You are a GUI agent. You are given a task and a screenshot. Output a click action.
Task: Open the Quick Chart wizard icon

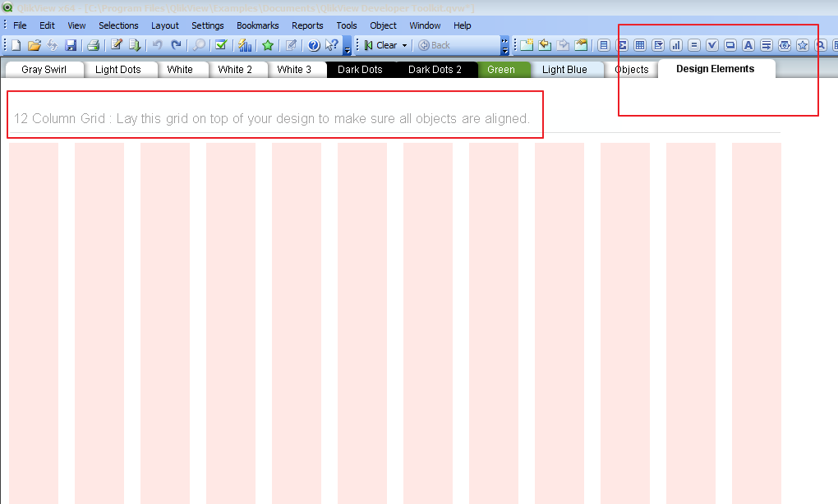(x=245, y=45)
